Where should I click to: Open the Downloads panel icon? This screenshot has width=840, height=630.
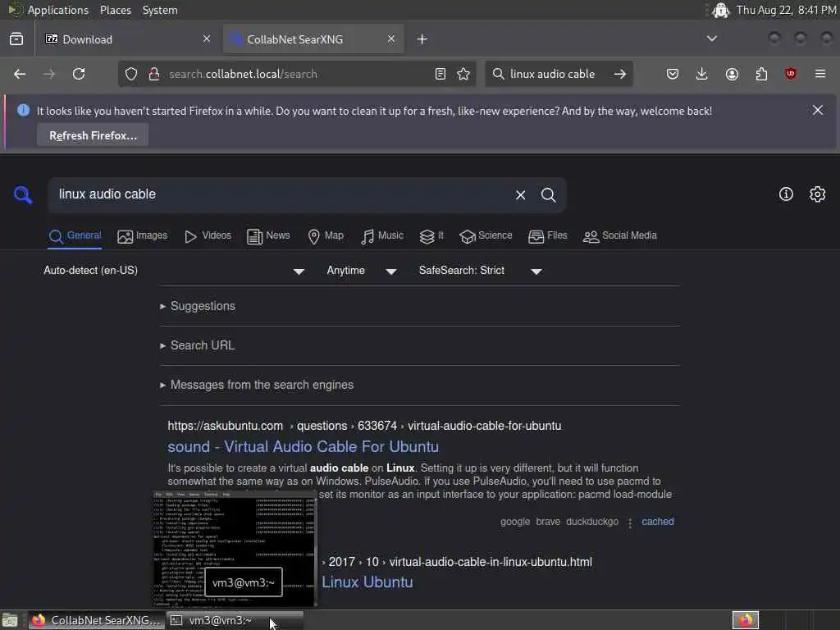click(x=702, y=74)
